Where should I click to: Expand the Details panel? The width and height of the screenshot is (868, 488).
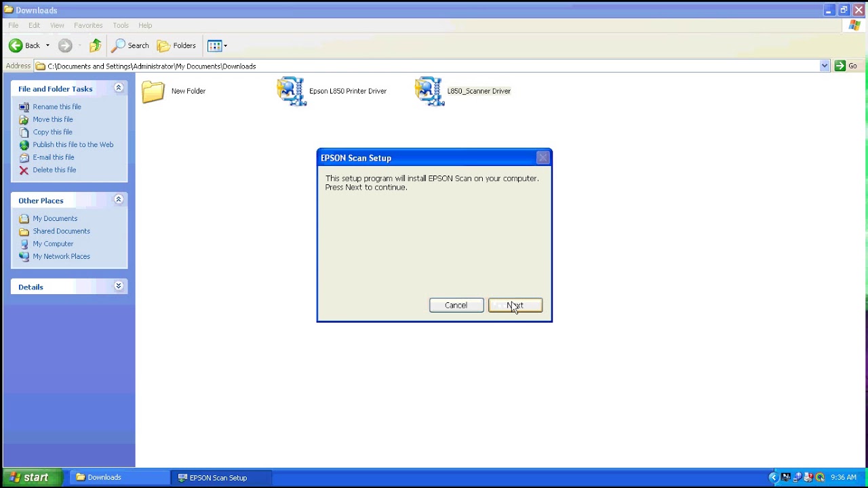[119, 286]
